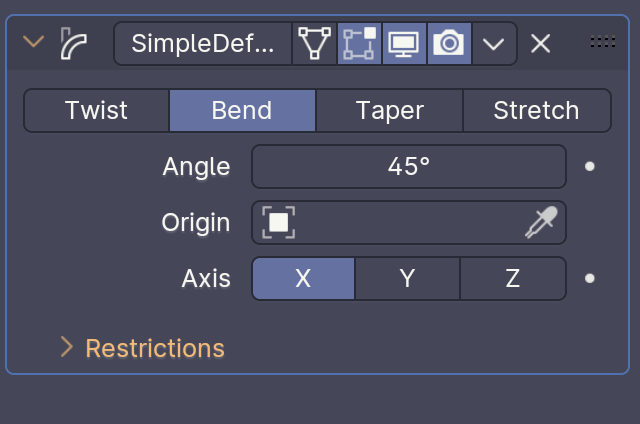The image size is (640, 424).
Task: Activate the Origin eyedropper icon
Action: click(x=541, y=223)
